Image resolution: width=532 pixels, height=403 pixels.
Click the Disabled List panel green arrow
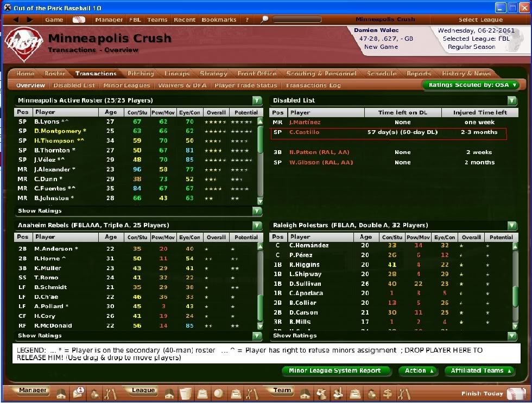click(x=512, y=101)
